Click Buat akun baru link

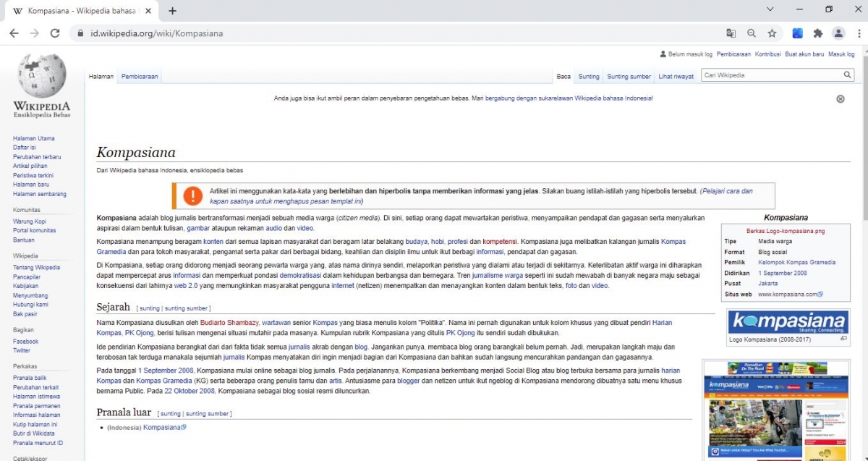click(804, 54)
